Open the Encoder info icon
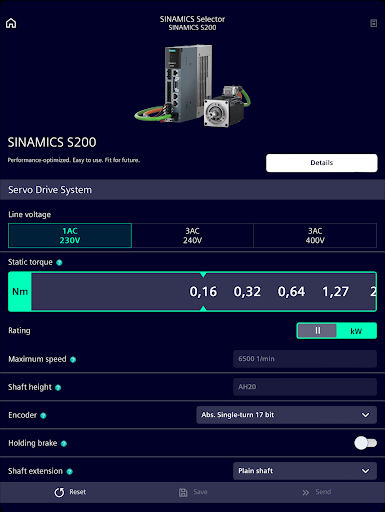Image resolution: width=385 pixels, height=512 pixels. (x=43, y=415)
